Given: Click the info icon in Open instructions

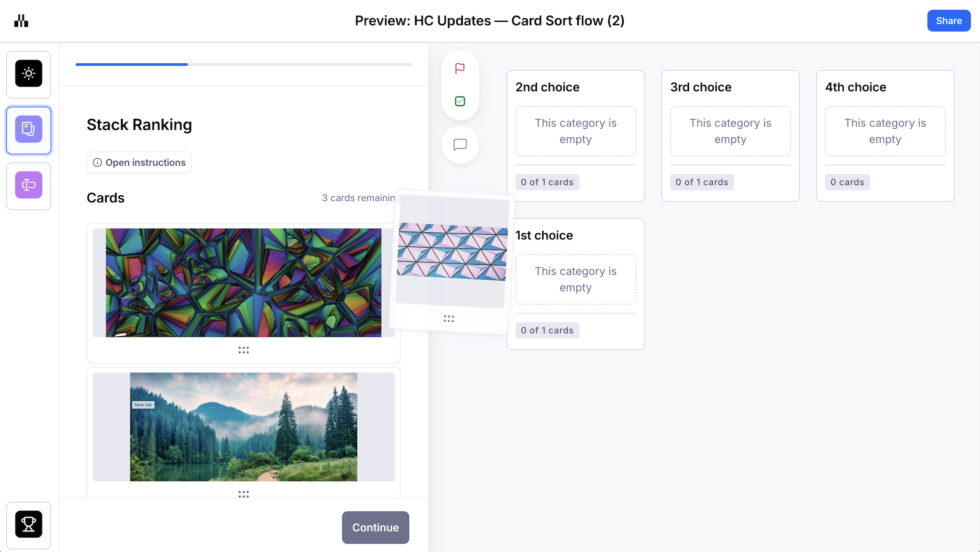Looking at the screenshot, I should pyautogui.click(x=97, y=163).
